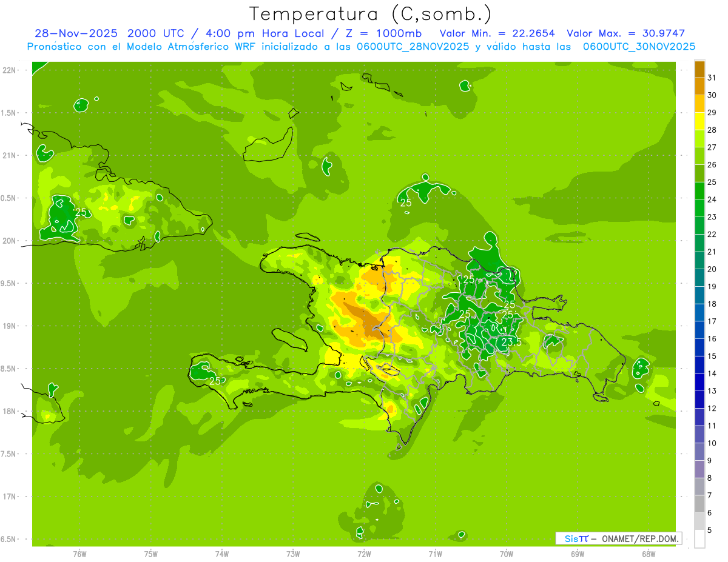Click the teal swatch between colorbar labels 19 and 20

pyautogui.click(x=699, y=278)
